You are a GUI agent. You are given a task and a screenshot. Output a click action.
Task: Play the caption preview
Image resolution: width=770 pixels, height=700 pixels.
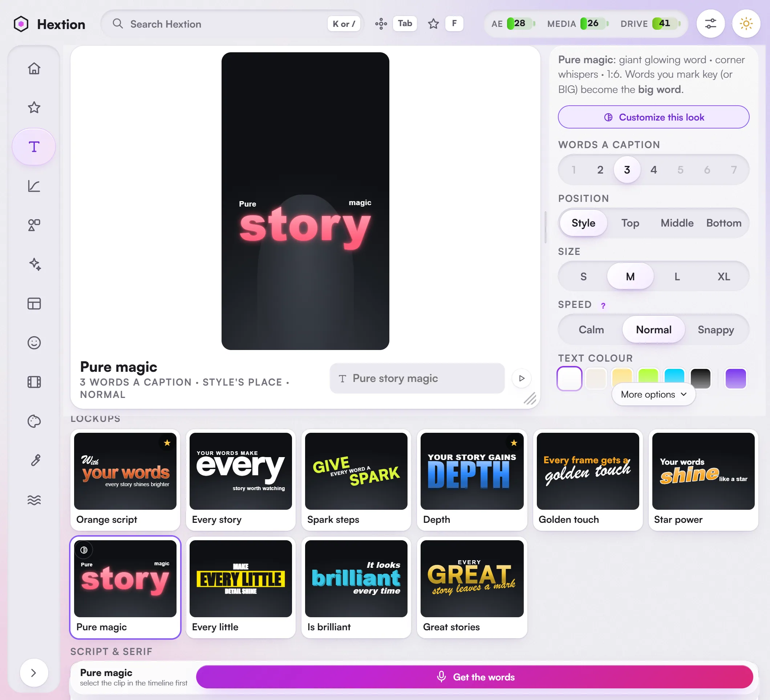pos(521,378)
